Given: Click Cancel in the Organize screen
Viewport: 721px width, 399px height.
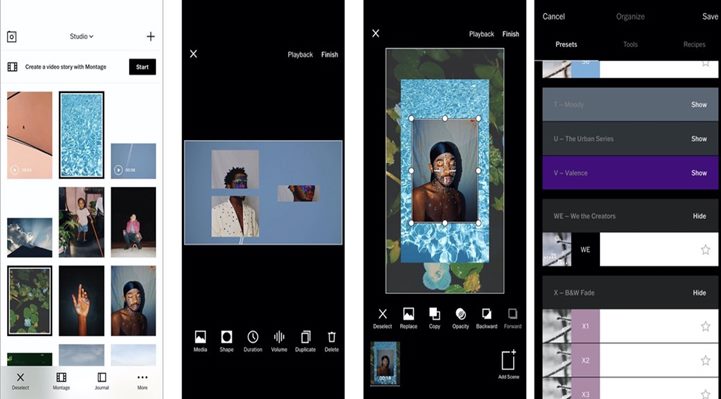Looking at the screenshot, I should tap(553, 17).
